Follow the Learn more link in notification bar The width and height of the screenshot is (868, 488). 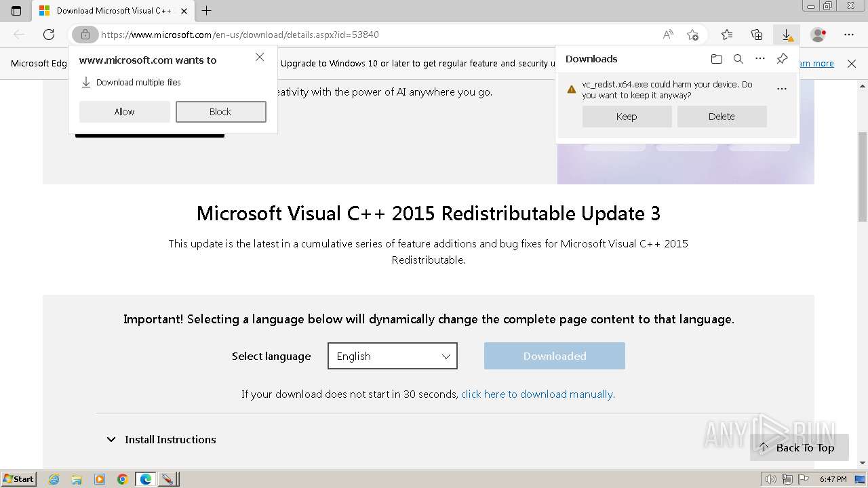816,64
